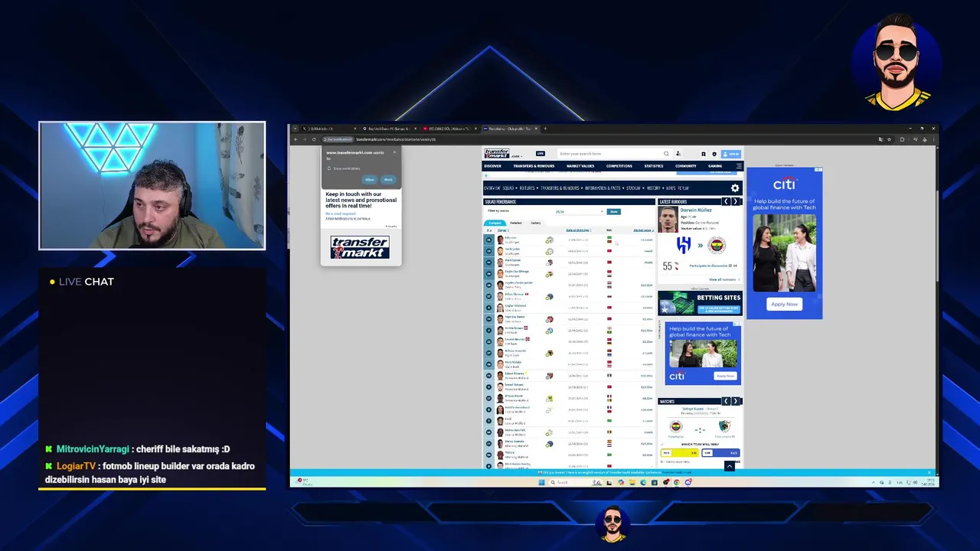Open the hamburger menu in the navigation bar

pyautogui.click(x=739, y=166)
